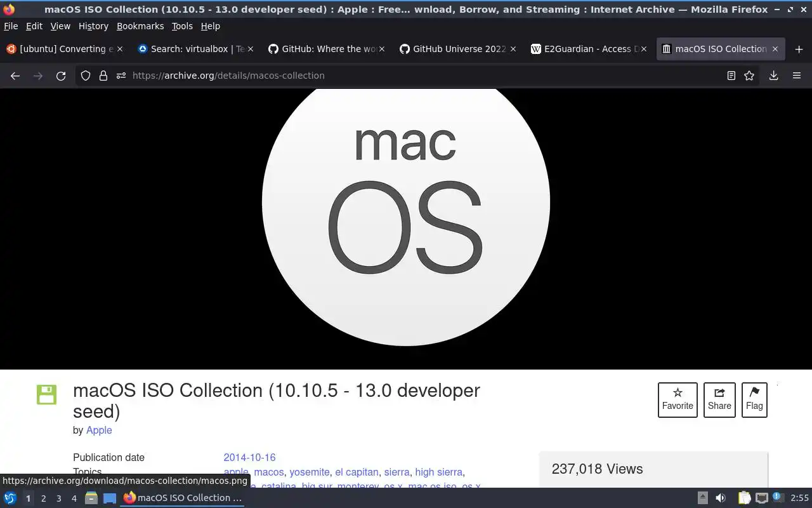Open the 'macos' topic link
This screenshot has width=812, height=508.
click(269, 472)
